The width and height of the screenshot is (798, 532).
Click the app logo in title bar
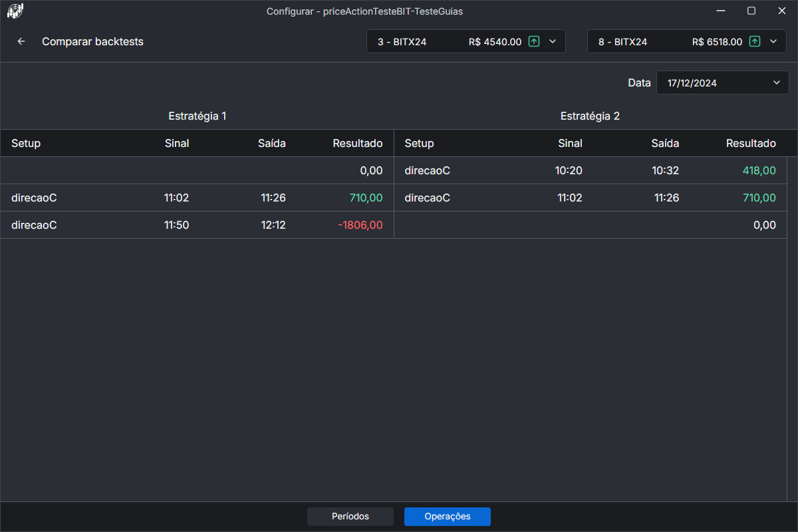point(15,11)
